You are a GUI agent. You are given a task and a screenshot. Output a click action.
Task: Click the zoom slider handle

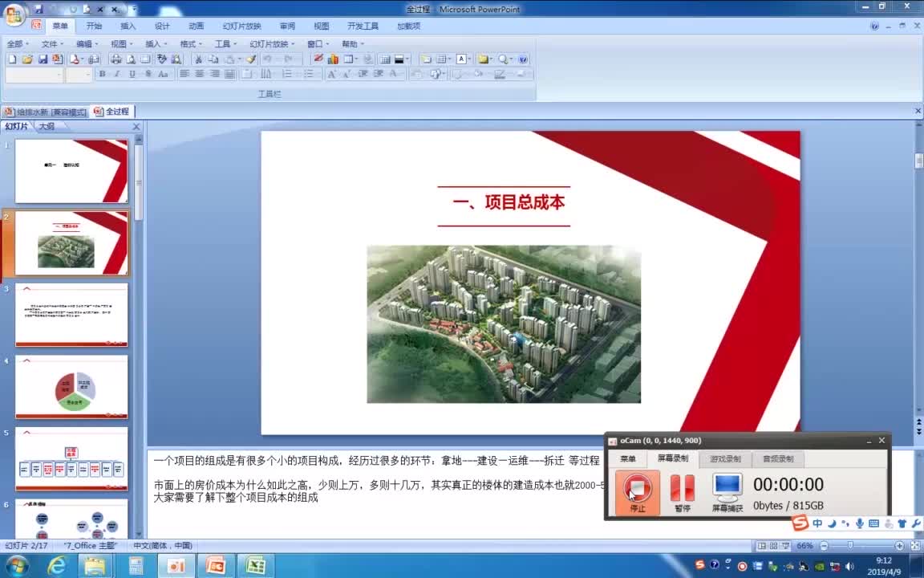tap(849, 546)
